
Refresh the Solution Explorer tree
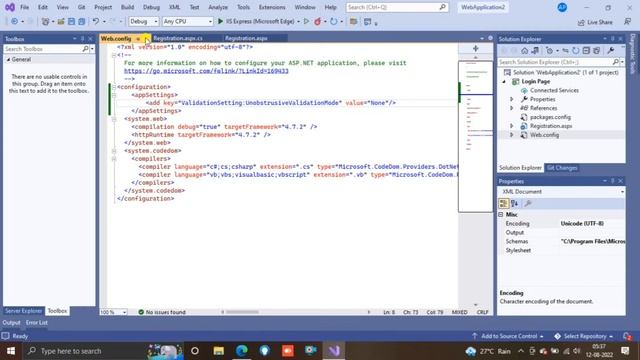coord(576,51)
